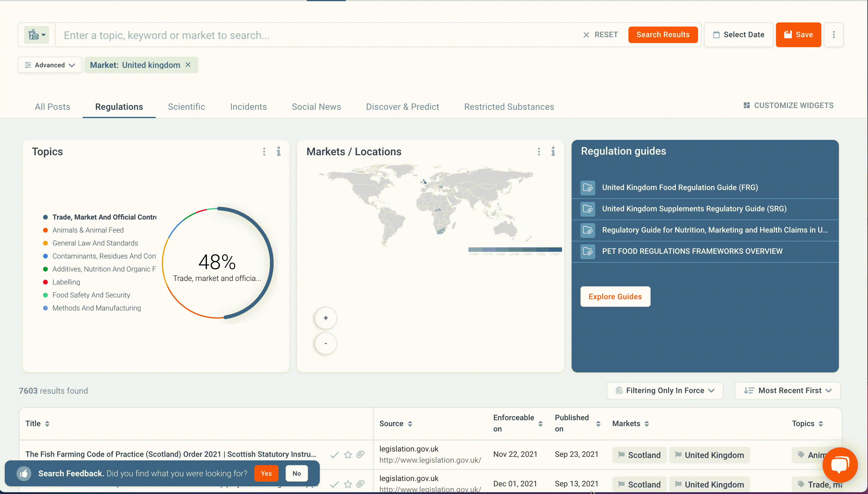Click the orange Search Results button
The image size is (868, 494).
point(663,35)
